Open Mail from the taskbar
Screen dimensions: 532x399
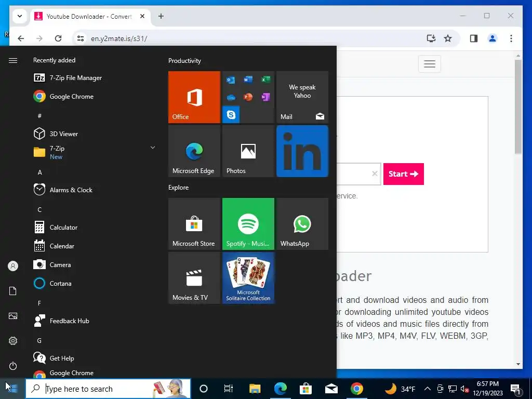pyautogui.click(x=331, y=389)
